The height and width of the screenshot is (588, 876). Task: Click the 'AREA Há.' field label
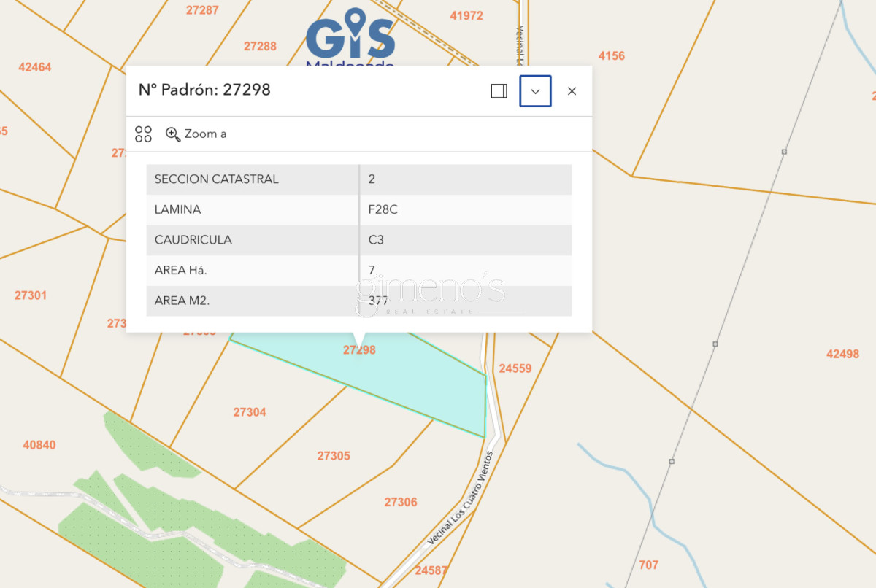coord(181,271)
